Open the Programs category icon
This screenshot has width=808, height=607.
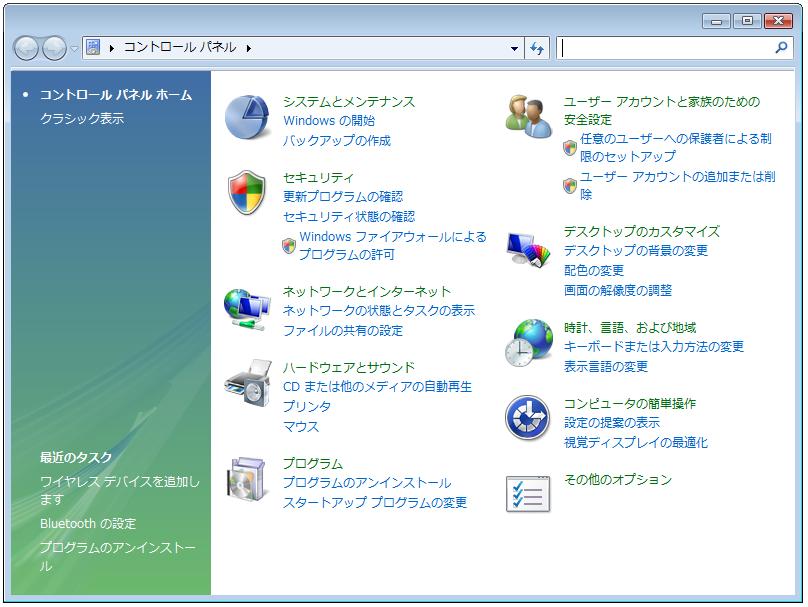pyautogui.click(x=247, y=479)
